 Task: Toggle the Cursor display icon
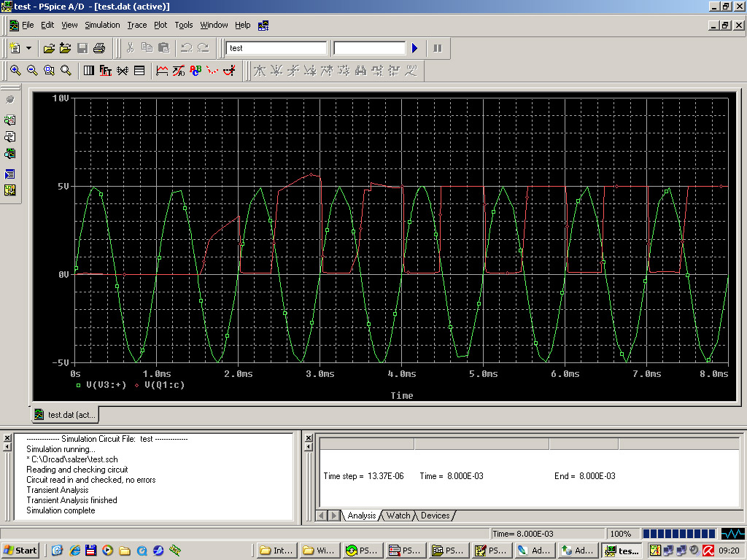pyautogui.click(x=229, y=71)
